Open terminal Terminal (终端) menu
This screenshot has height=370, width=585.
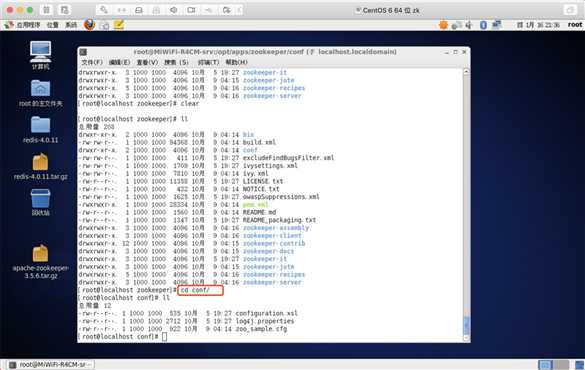[x=208, y=62]
